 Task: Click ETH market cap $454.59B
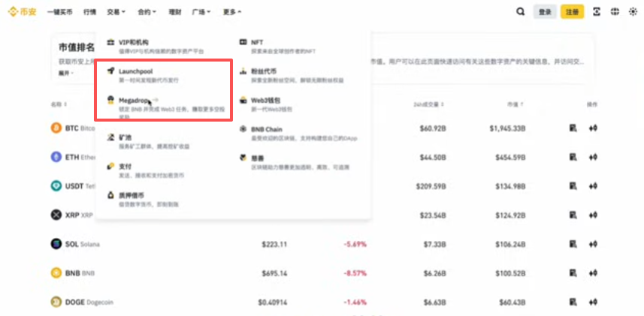pos(510,157)
